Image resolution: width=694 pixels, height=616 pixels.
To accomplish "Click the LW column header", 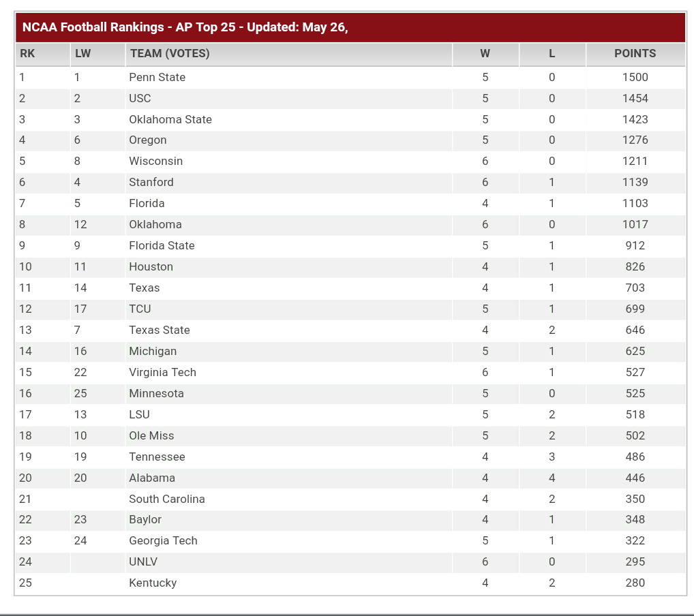I will tap(97, 54).
